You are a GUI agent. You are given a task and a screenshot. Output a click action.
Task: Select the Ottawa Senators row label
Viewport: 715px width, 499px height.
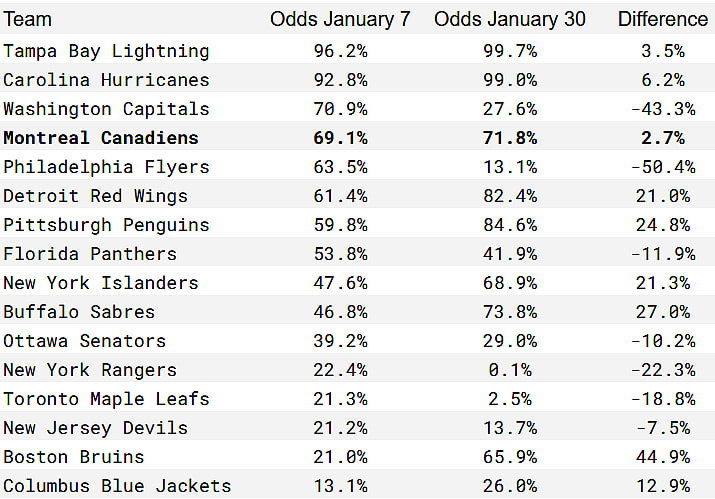click(84, 341)
